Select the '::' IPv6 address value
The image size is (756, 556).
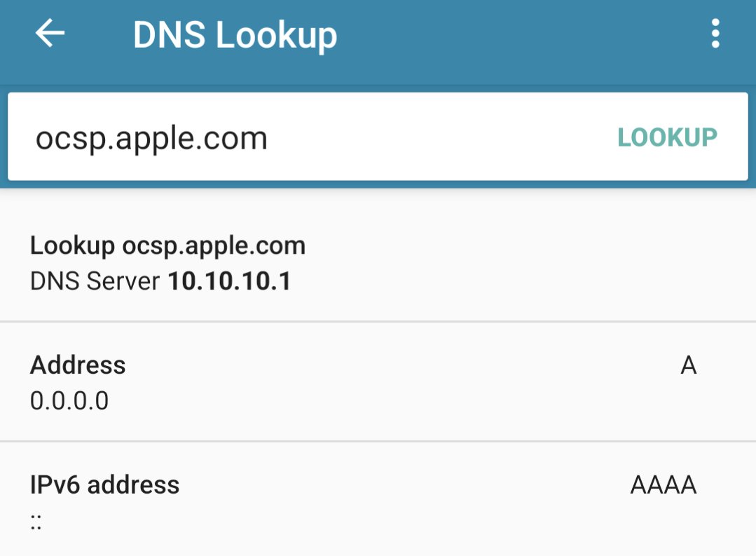[36, 521]
